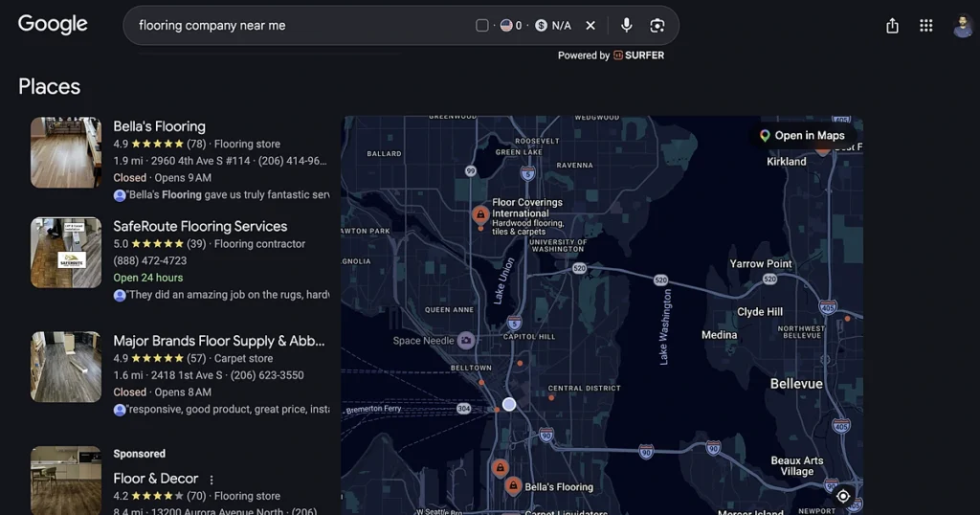
Task: Click the Kirkland label on map
Action: 787,161
